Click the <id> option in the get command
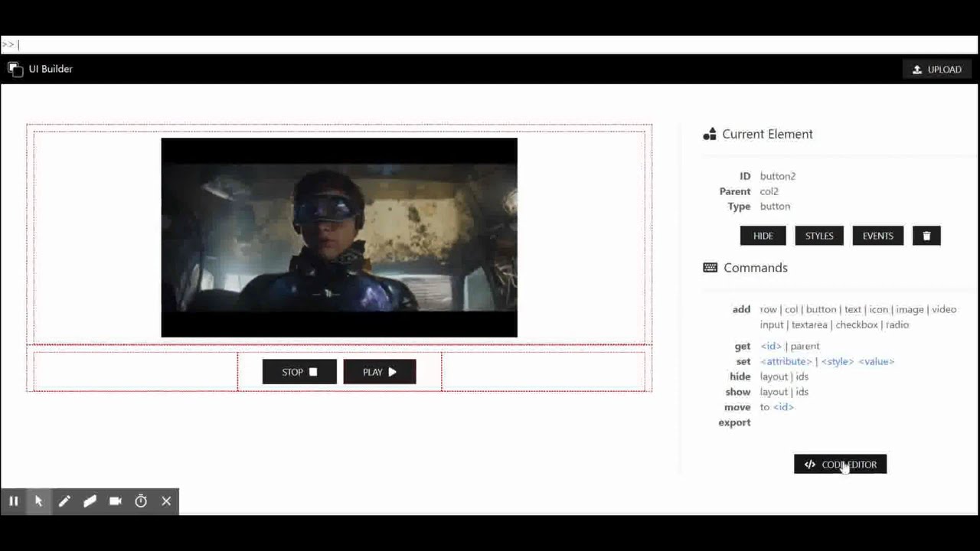Screen dimensions: 980x551 (771, 346)
